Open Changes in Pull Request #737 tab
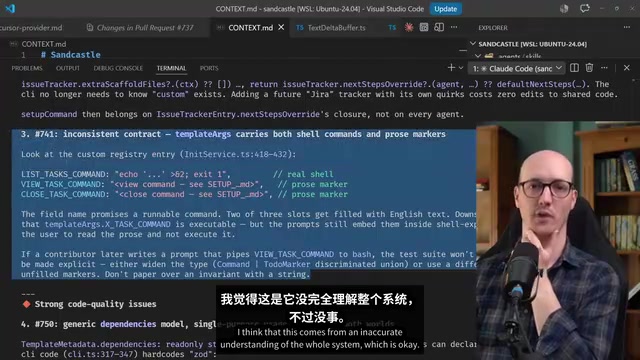The width and height of the screenshot is (640, 360). click(x=140, y=28)
